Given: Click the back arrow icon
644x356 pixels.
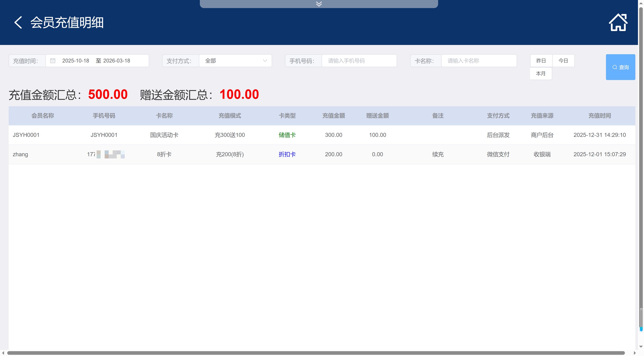Looking at the screenshot, I should tap(18, 23).
